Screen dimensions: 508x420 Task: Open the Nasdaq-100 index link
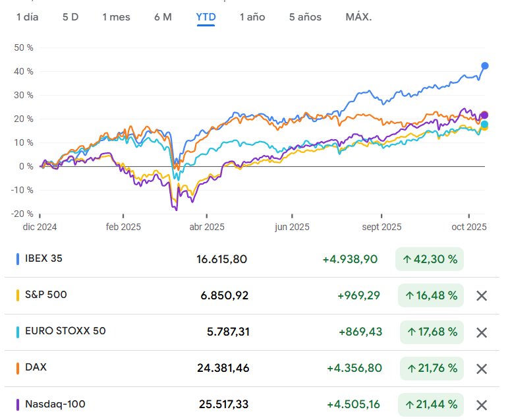tap(55, 404)
